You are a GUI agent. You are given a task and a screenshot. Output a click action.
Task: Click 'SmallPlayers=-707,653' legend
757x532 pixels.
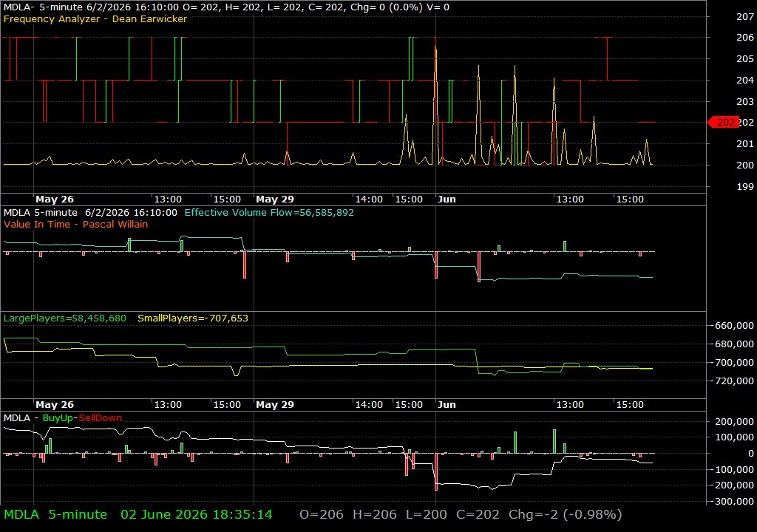(193, 318)
